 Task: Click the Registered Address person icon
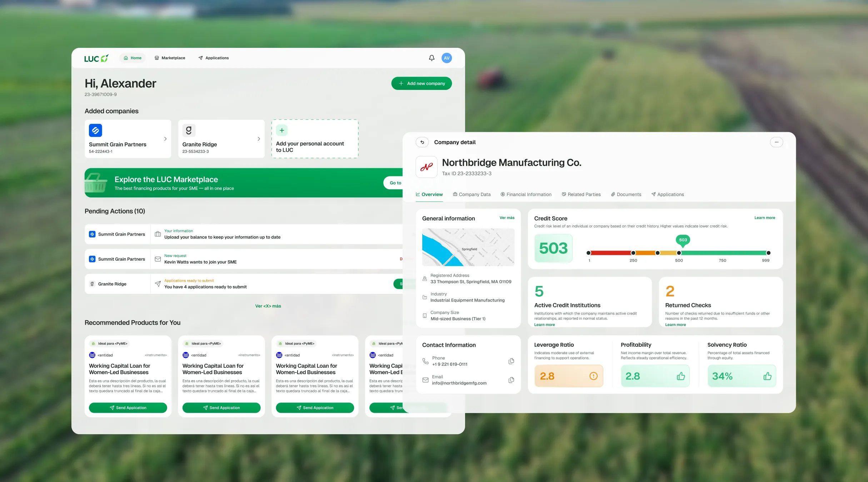click(425, 278)
